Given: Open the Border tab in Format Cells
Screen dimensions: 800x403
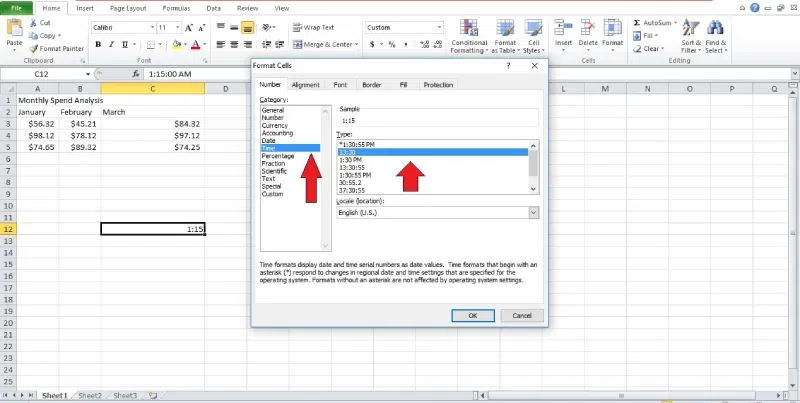Looking at the screenshot, I should (371, 85).
